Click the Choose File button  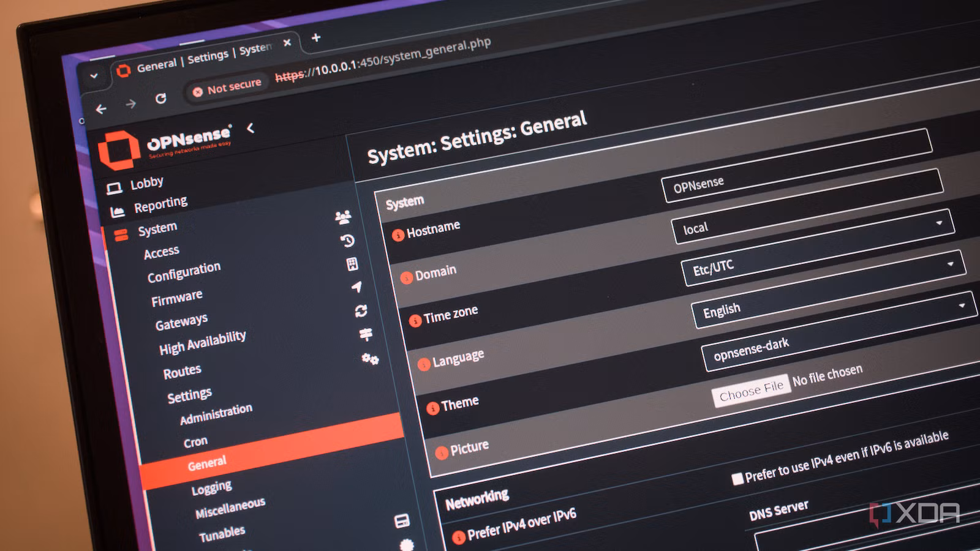[751, 390]
